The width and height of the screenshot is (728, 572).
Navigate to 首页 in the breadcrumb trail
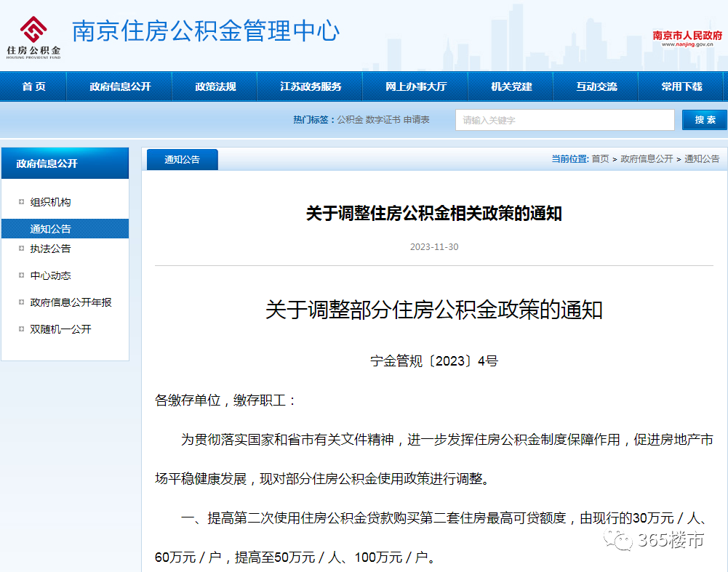point(601,158)
